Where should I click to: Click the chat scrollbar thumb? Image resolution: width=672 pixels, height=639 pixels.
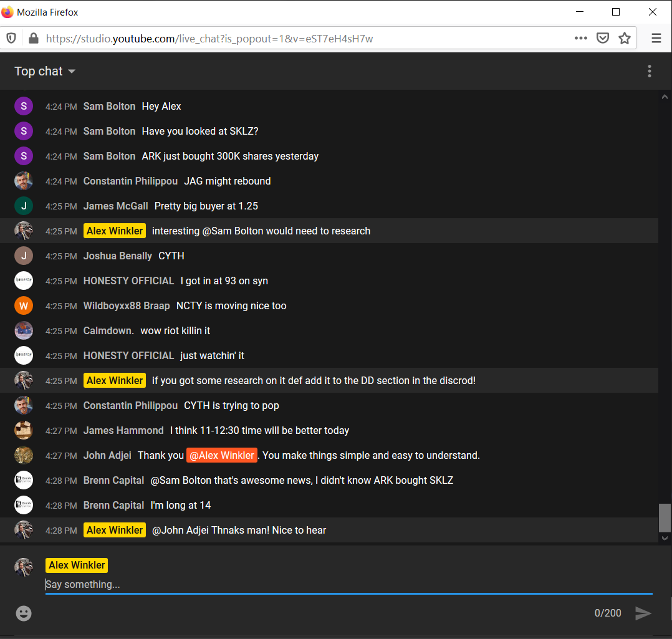click(665, 517)
